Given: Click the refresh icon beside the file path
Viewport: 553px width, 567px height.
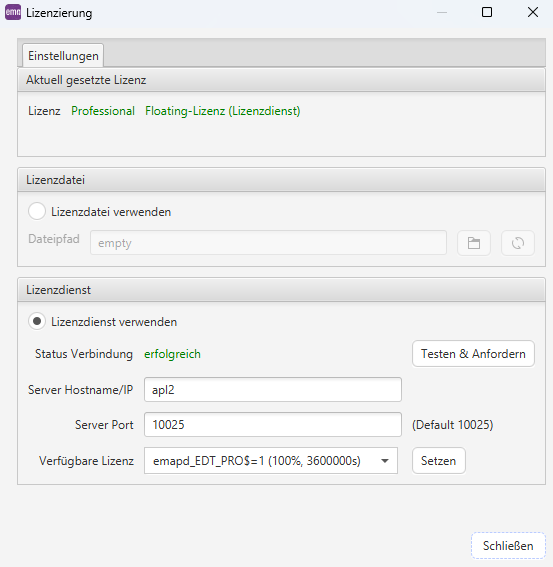Looking at the screenshot, I should pyautogui.click(x=518, y=243).
